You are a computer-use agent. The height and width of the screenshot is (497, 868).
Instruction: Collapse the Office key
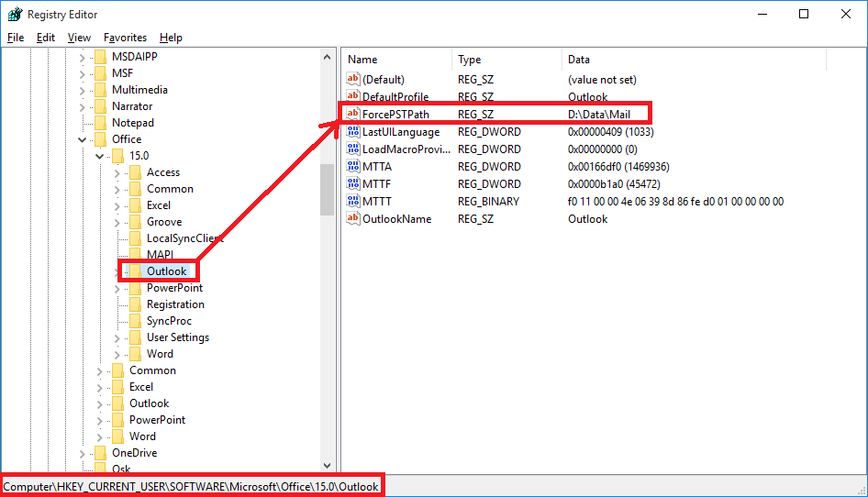(82, 139)
